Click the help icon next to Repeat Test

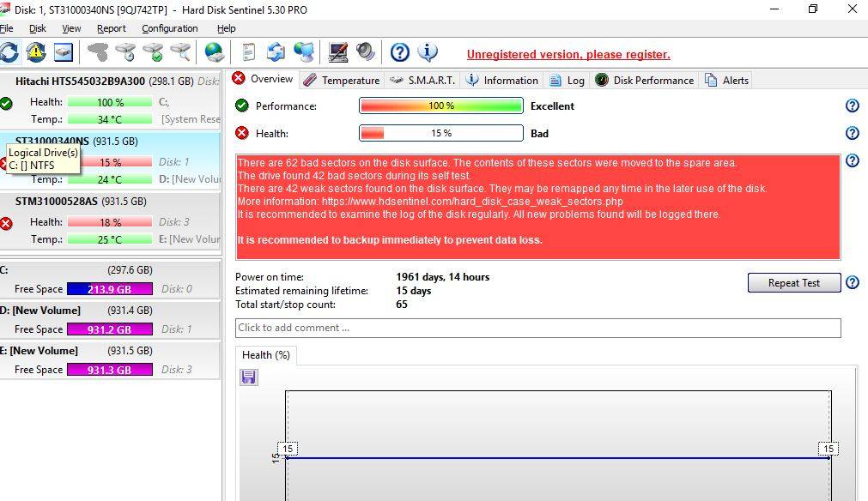tap(853, 282)
